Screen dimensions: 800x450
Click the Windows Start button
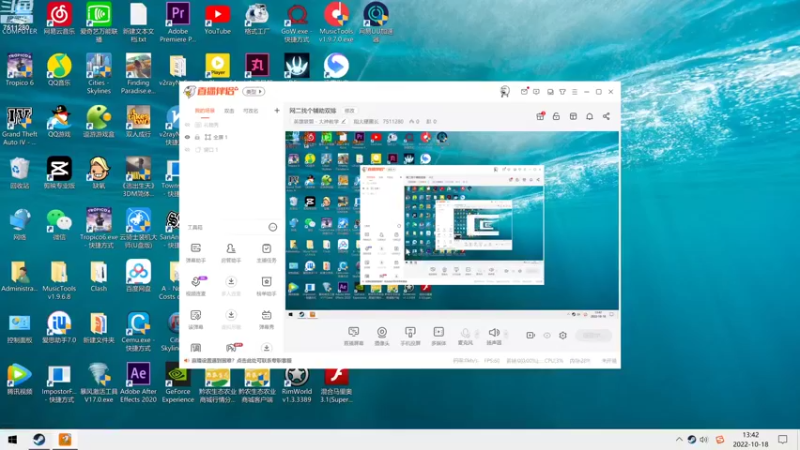click(x=13, y=439)
